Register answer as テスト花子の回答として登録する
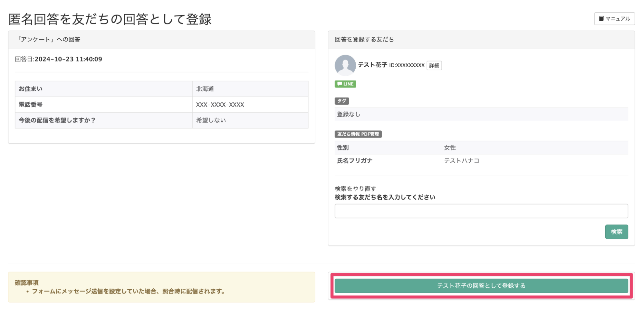 [x=481, y=285]
